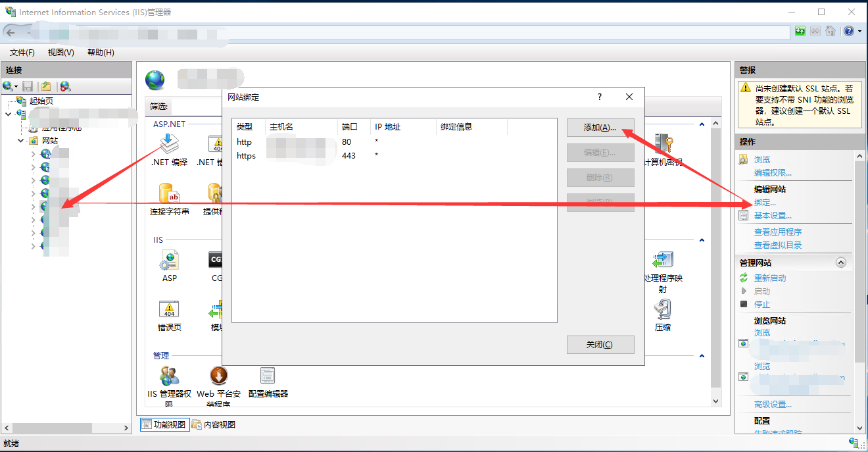
Task: Click the 高级设置... link
Action: click(773, 405)
